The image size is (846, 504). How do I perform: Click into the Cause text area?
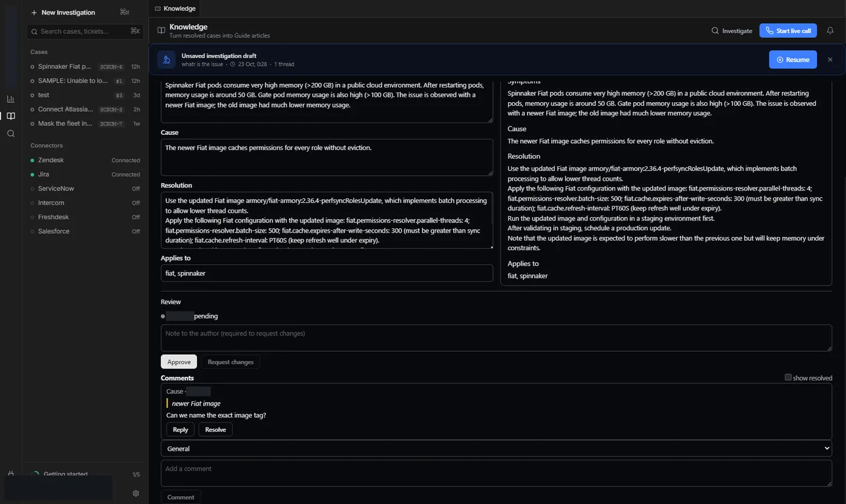pyautogui.click(x=327, y=158)
